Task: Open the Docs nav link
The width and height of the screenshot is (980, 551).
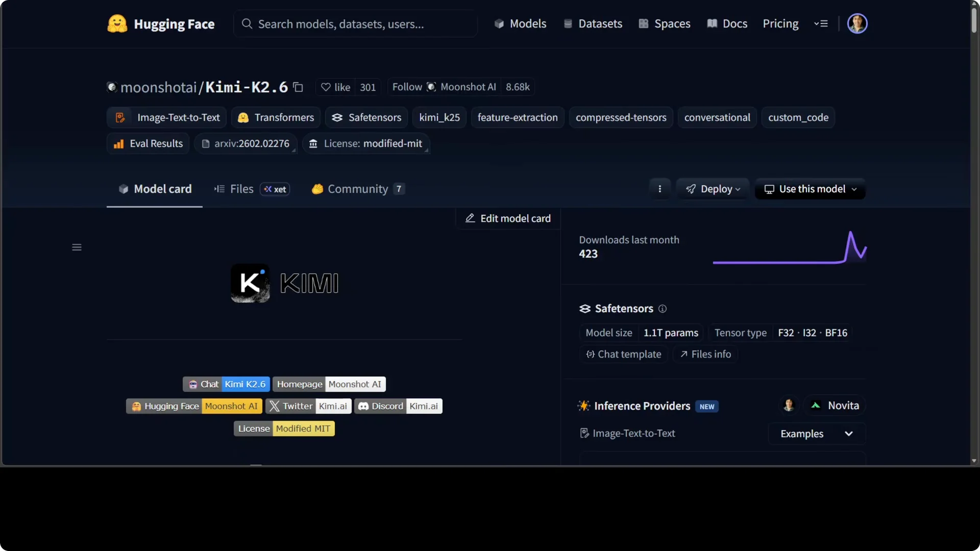Action: (727, 23)
